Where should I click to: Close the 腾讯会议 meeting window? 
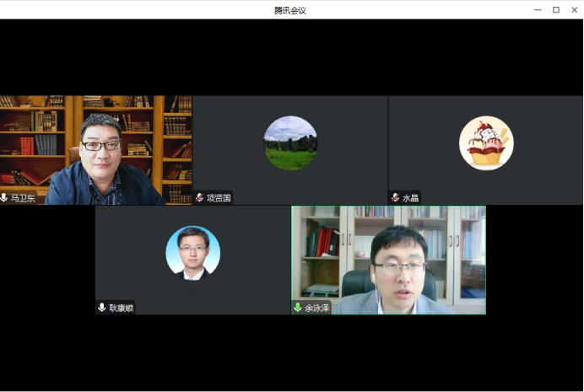click(573, 10)
